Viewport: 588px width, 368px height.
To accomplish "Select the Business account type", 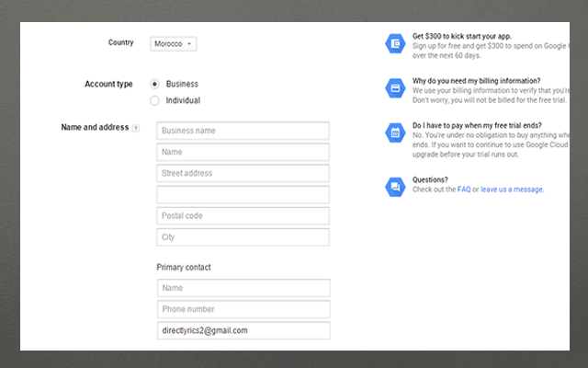I will (x=154, y=84).
